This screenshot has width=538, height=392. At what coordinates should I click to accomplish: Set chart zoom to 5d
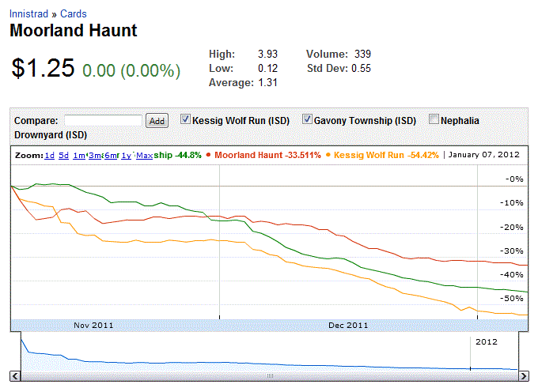63,156
